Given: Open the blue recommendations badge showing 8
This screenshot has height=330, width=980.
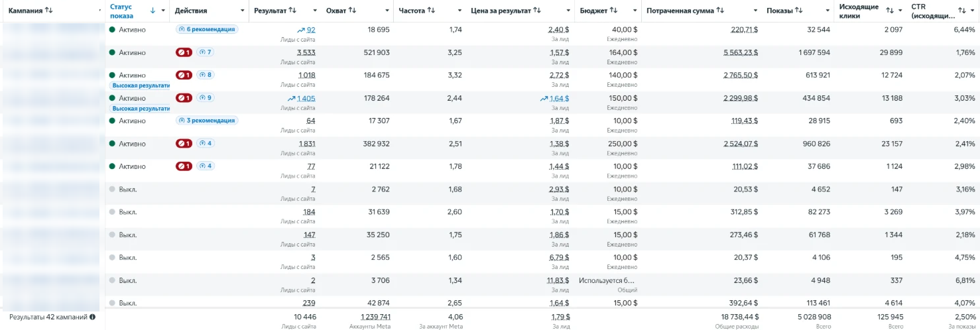Looking at the screenshot, I should [x=205, y=75].
